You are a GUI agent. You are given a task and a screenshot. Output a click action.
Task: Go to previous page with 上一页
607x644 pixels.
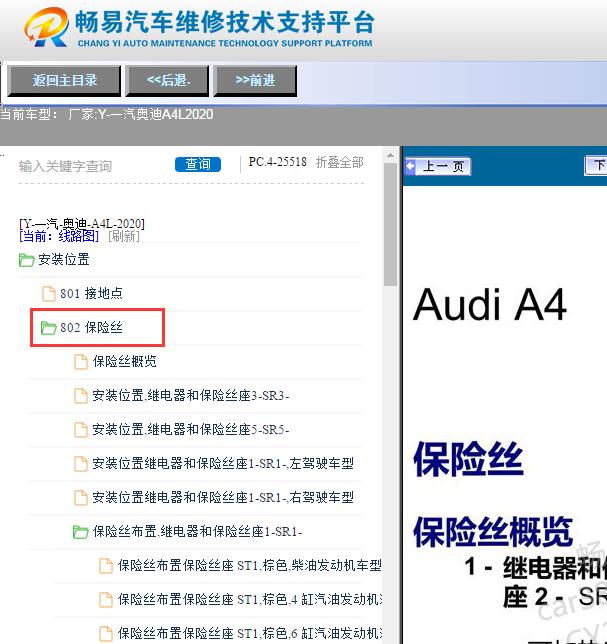coord(438,166)
